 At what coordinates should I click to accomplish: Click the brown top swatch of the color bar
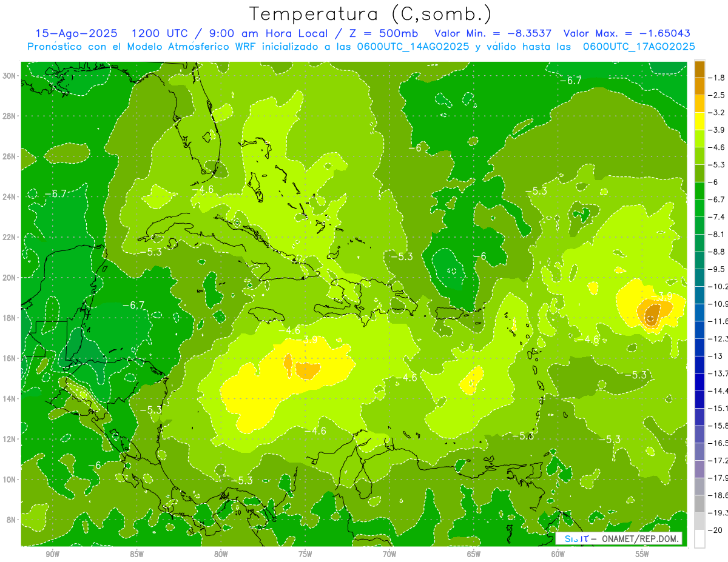(699, 69)
